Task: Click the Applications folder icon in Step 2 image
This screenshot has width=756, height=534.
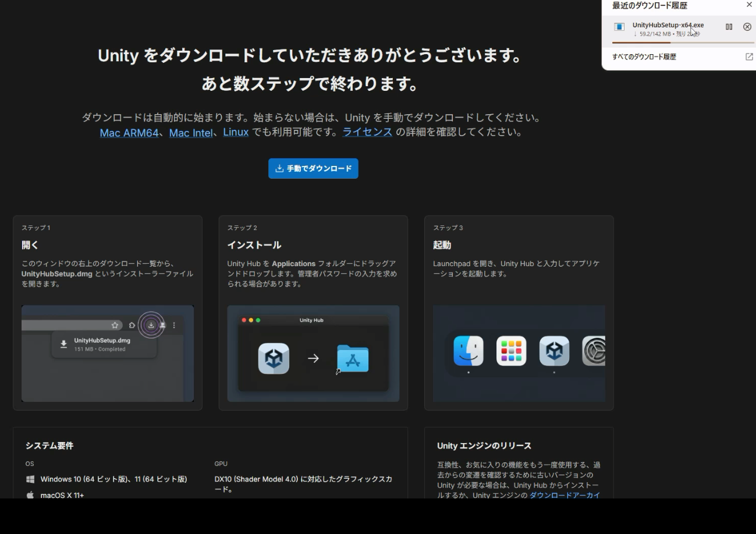Action: coord(353,358)
